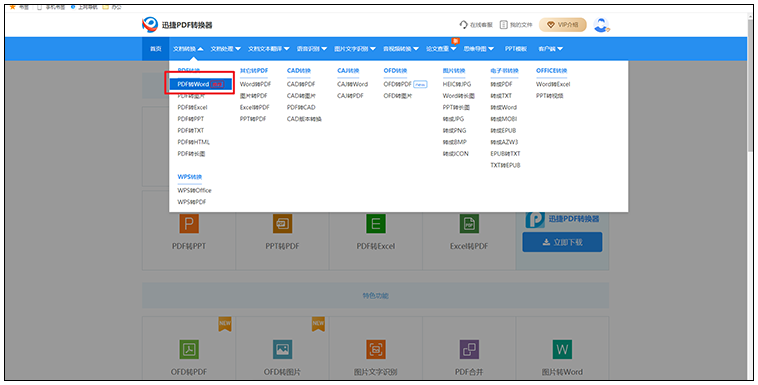The image size is (758, 385).
Task: Select CAJ转Word menu entry
Action: pos(352,84)
